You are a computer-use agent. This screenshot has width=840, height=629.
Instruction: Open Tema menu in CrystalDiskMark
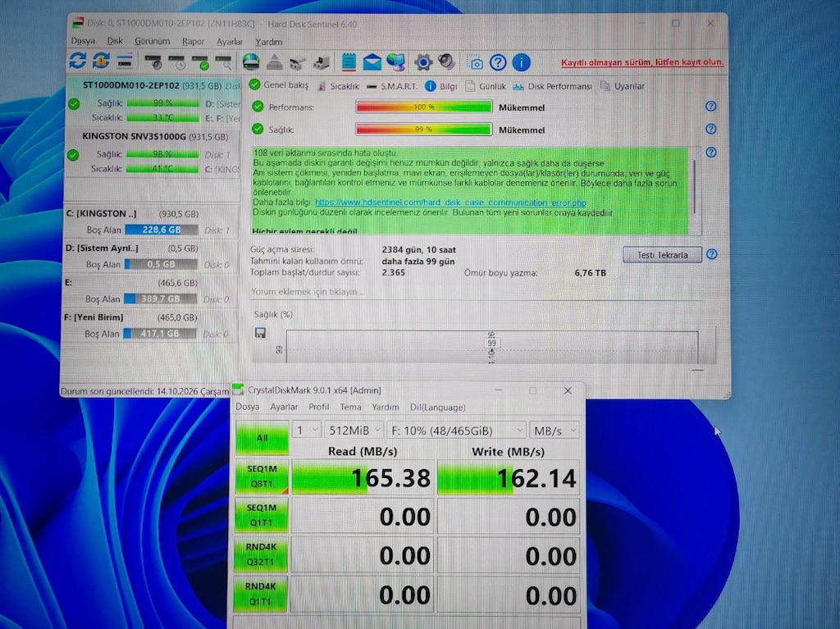(x=350, y=407)
